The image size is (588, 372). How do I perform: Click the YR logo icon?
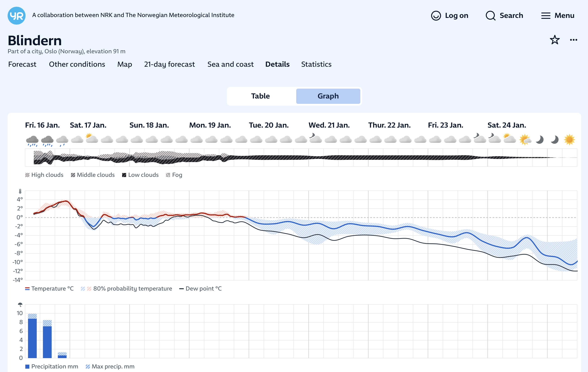coord(17,16)
